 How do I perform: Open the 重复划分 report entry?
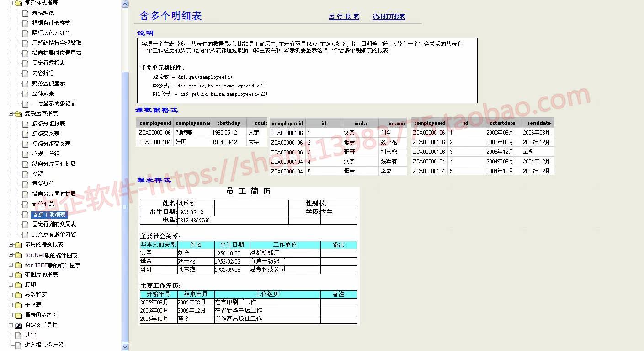click(x=43, y=184)
